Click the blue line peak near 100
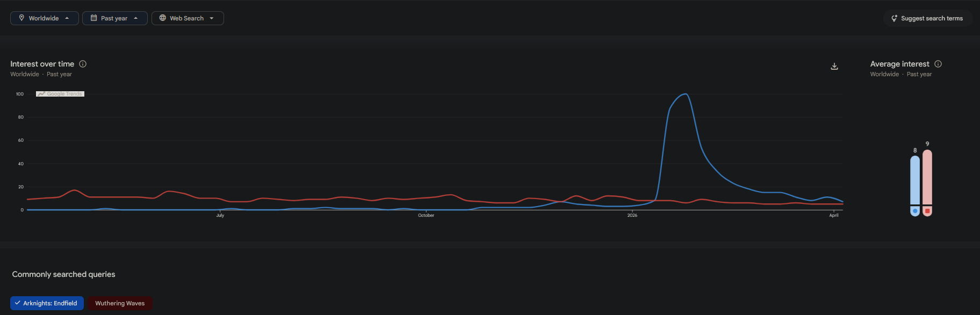 (686, 94)
